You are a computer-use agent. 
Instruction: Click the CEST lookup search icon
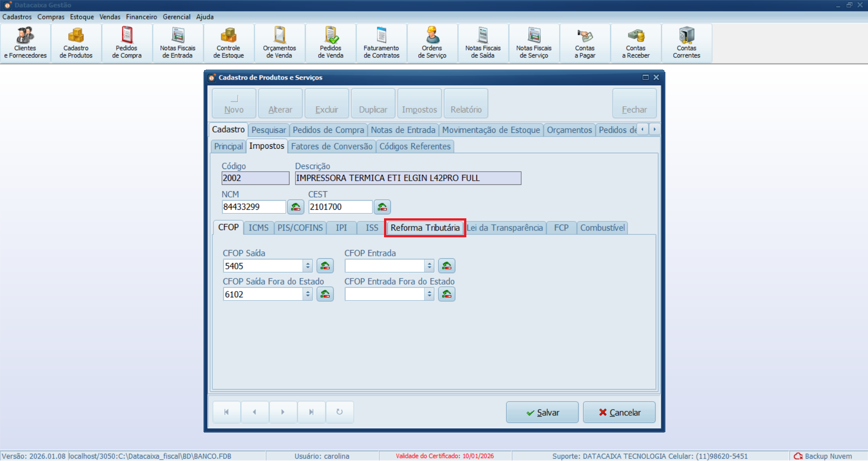click(x=382, y=207)
